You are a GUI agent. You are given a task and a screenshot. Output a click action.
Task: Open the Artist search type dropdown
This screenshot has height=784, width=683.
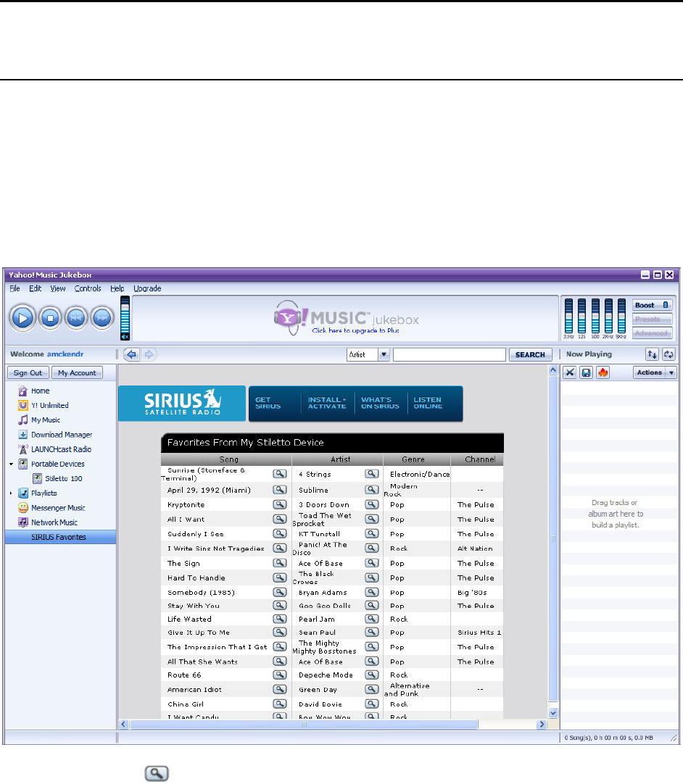point(384,354)
